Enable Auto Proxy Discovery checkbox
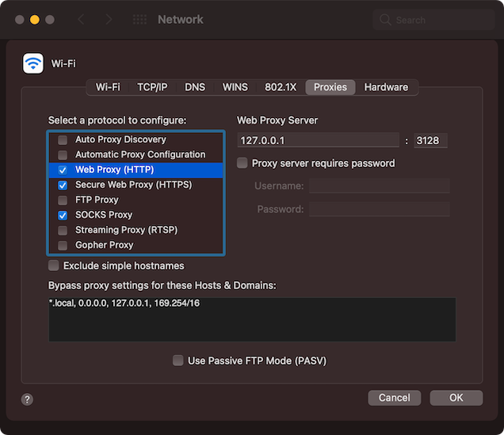The height and width of the screenshot is (435, 504). tap(63, 139)
